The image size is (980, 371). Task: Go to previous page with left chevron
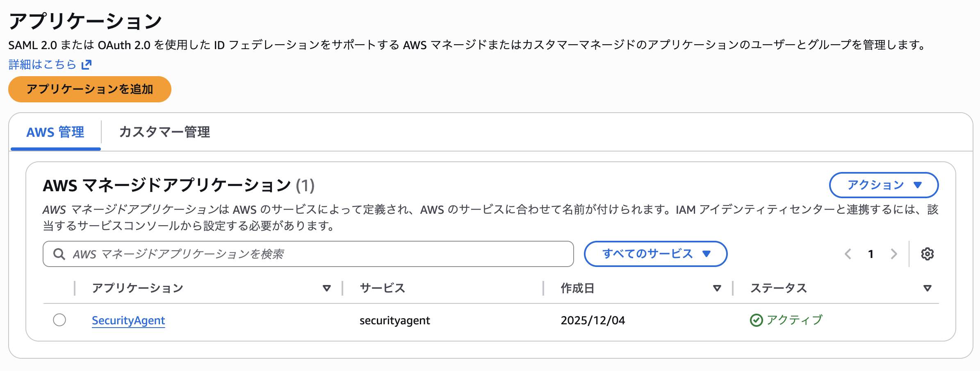tap(848, 254)
